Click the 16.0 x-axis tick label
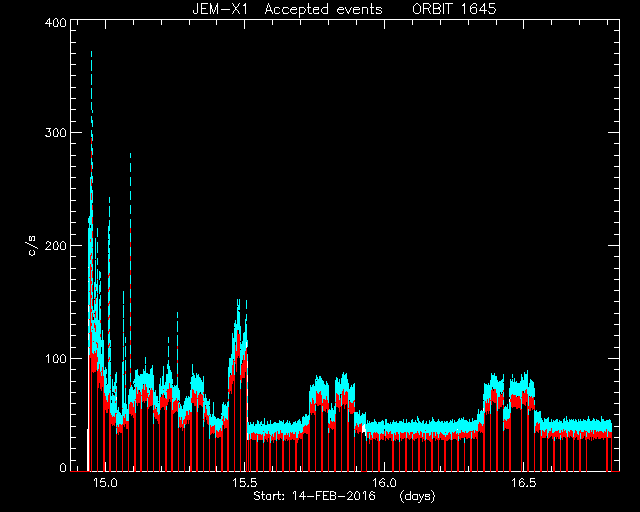This screenshot has height=512, width=640. coord(384,483)
